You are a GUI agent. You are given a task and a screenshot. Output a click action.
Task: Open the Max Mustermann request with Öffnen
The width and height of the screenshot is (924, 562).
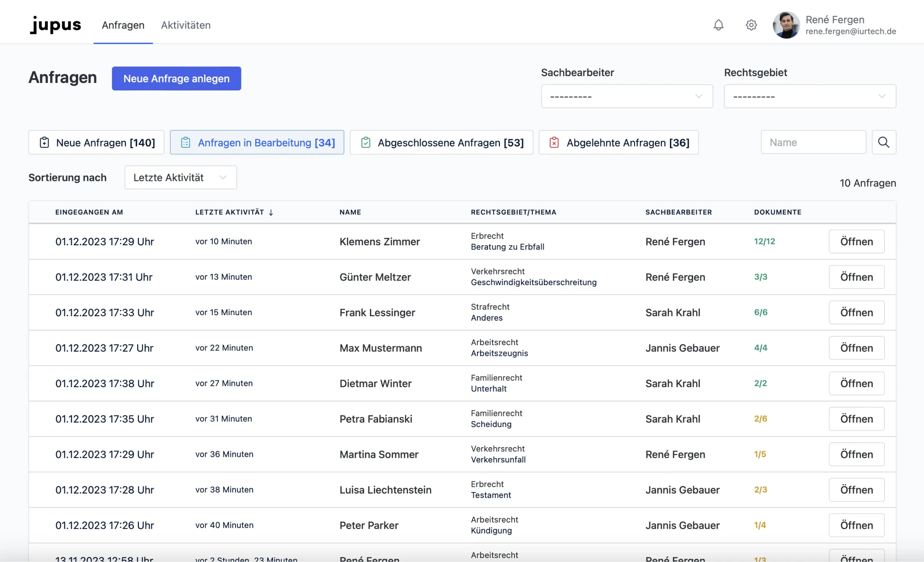[x=856, y=348]
